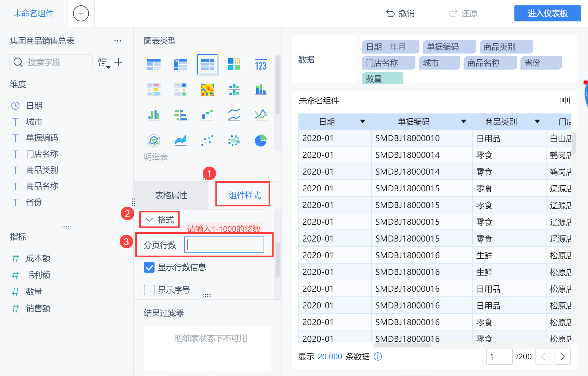Pick the waterfall chart type

(207, 115)
